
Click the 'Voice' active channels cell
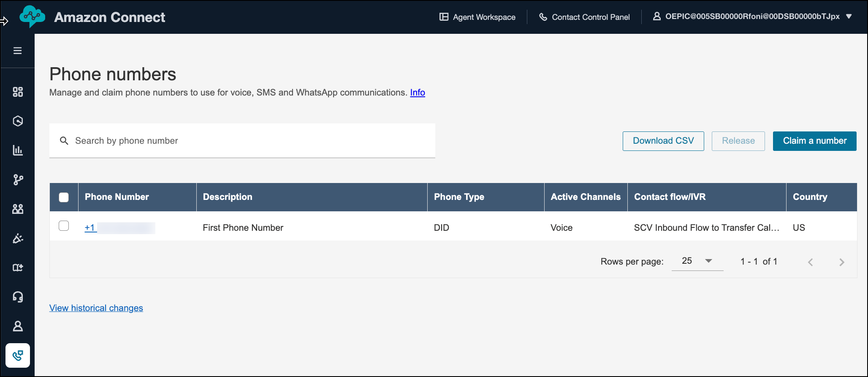(561, 228)
